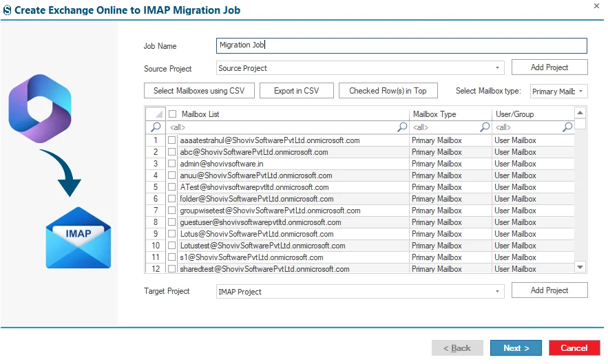The width and height of the screenshot is (608, 364).
Task: Click Select Mailboxes using CSV button
Action: point(199,91)
